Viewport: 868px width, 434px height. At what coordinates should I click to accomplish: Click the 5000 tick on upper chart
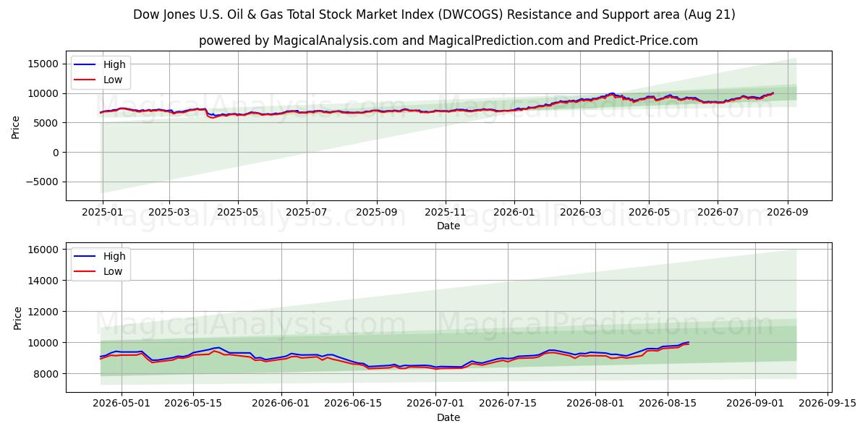48,123
